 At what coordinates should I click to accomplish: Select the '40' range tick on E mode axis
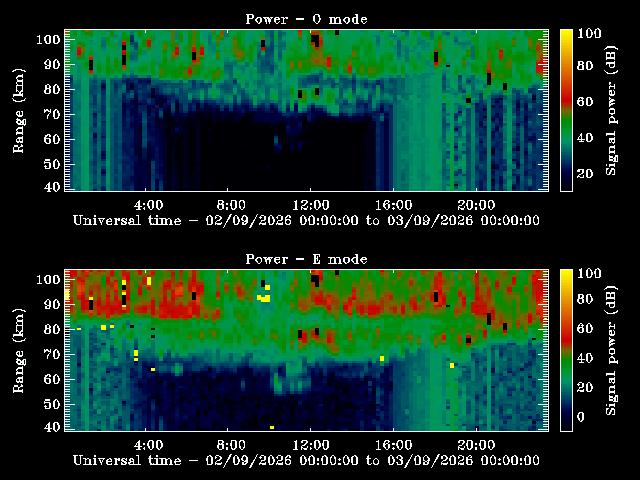[x=53, y=427]
